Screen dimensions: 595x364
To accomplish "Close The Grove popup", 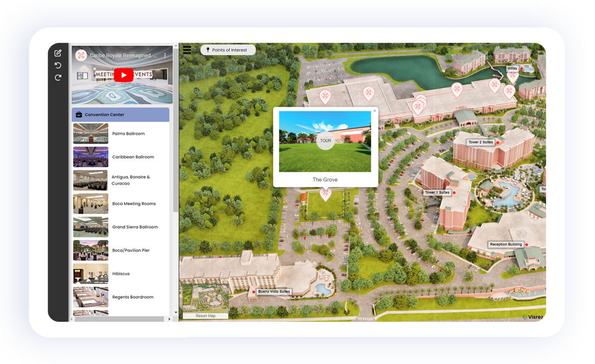I will point(374,111).
